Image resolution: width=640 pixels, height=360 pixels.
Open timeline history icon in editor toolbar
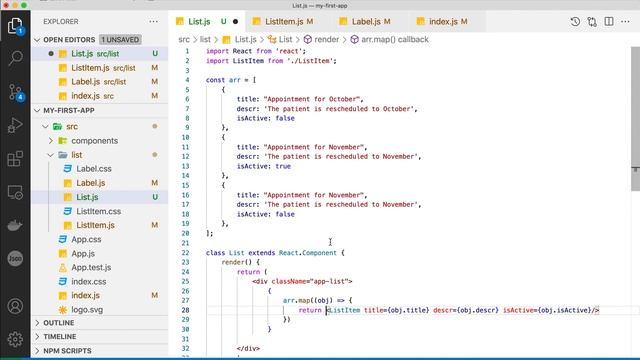tap(575, 22)
